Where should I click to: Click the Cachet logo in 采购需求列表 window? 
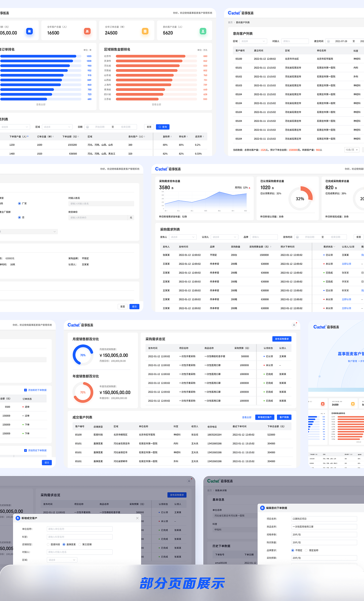[x=168, y=169]
